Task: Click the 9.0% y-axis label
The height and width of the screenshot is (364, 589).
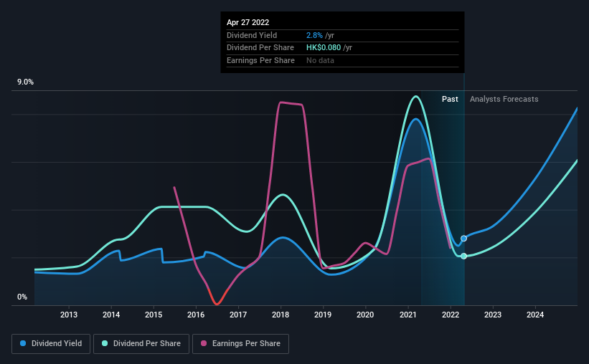Action: tap(25, 82)
